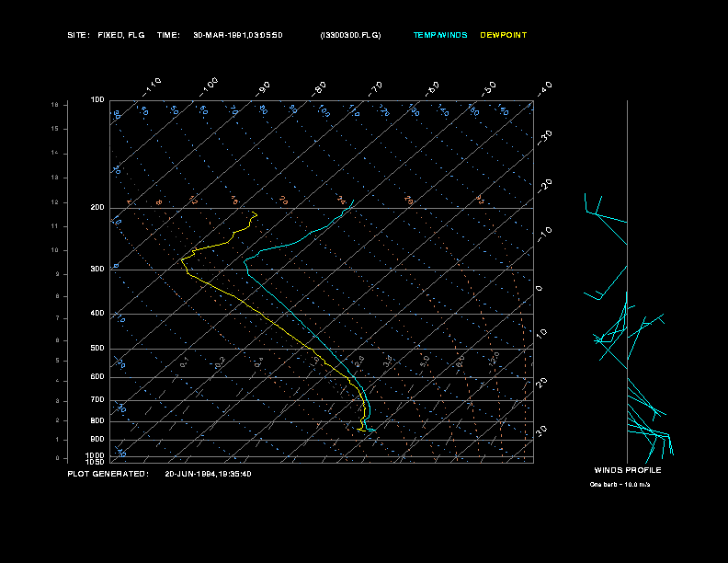Click the 13 km tick on height axis

coord(55,178)
